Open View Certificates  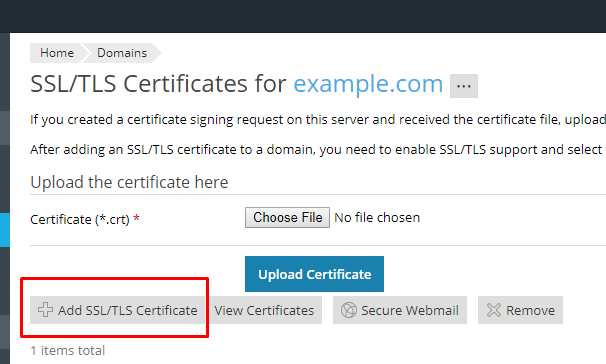point(266,310)
